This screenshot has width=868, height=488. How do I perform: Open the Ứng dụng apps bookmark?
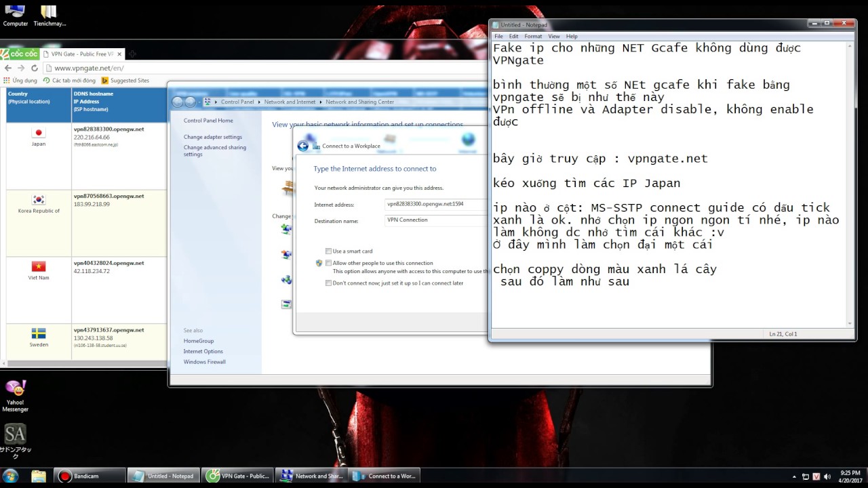[x=20, y=81]
